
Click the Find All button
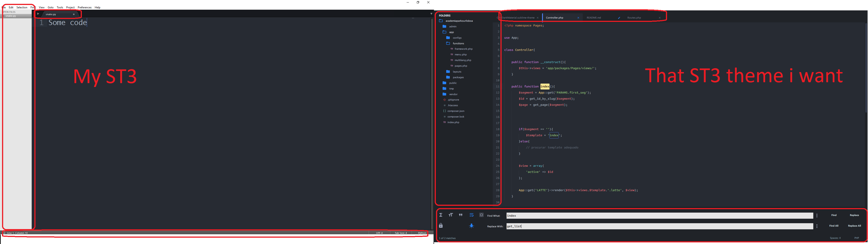tap(834, 226)
